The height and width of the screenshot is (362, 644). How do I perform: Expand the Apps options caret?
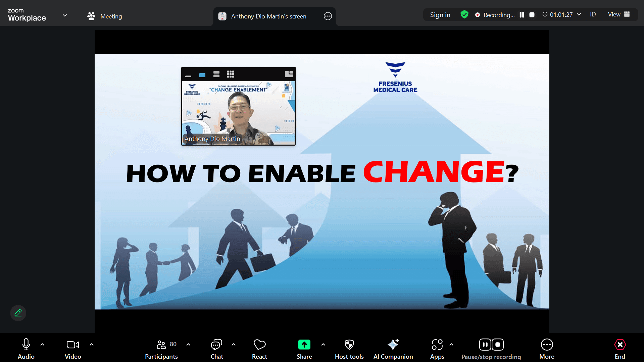tap(451, 345)
